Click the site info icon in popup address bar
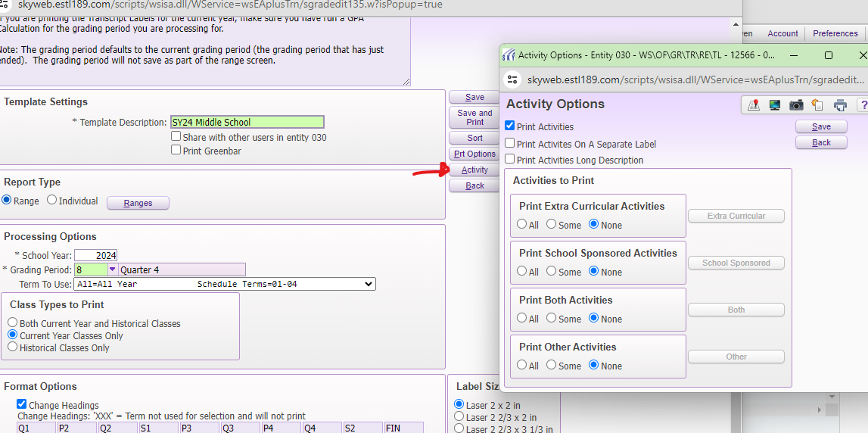Viewport: 868px width, 433px height. pyautogui.click(x=512, y=79)
